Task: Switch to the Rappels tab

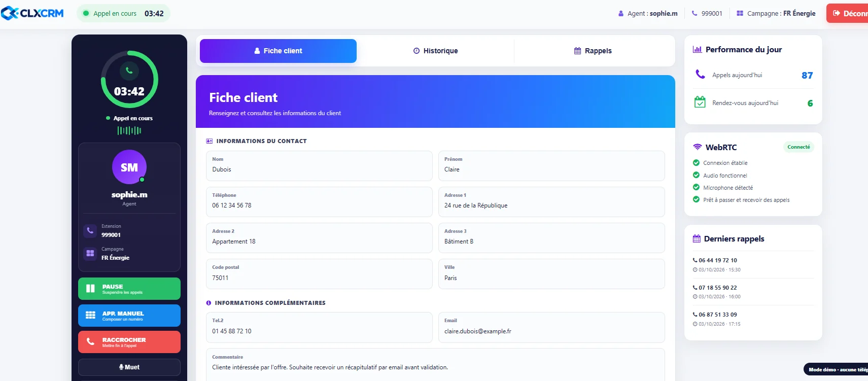Action: click(x=593, y=51)
